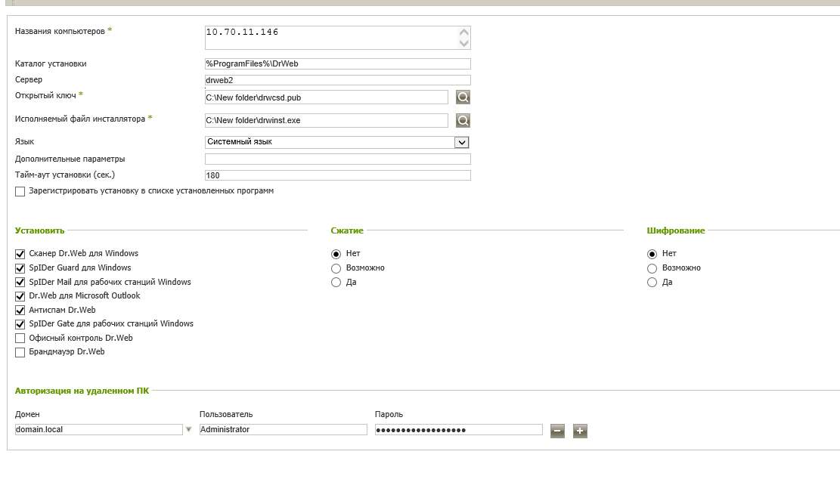This screenshot has height=504, width=840.
Task: Uncheck SpIDer Guard для Windows
Action: click(20, 268)
